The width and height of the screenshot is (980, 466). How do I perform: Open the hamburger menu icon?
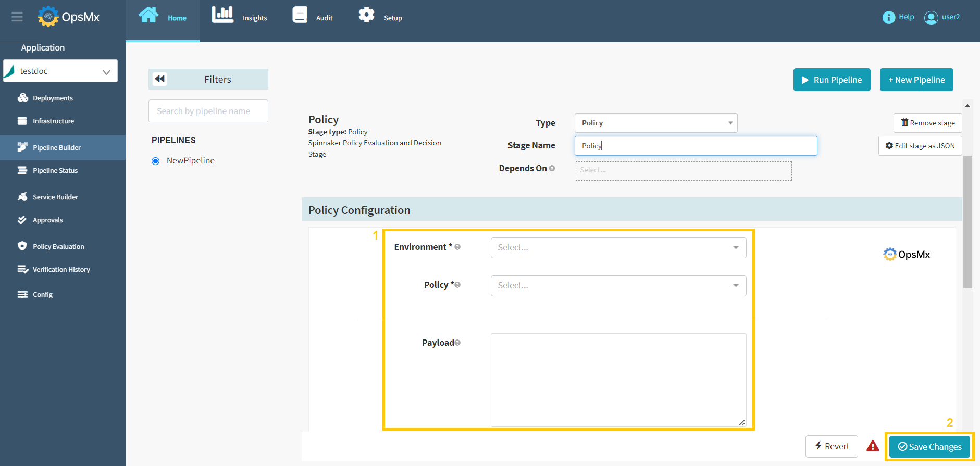(x=17, y=17)
